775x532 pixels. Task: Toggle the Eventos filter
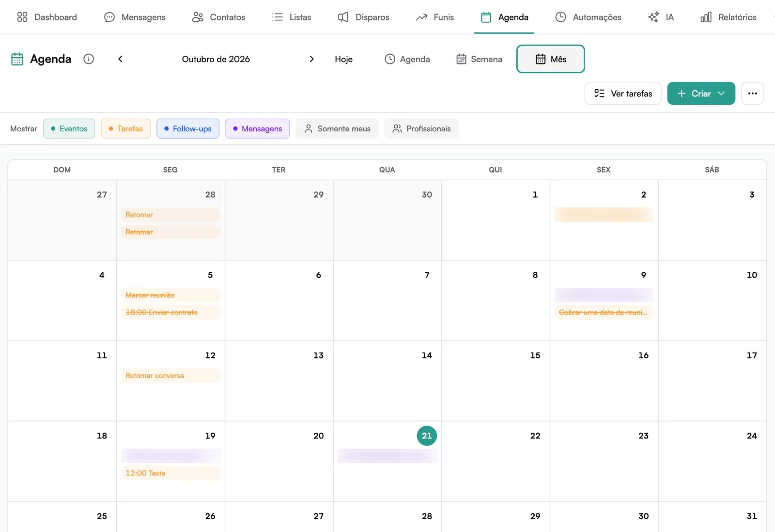click(69, 128)
